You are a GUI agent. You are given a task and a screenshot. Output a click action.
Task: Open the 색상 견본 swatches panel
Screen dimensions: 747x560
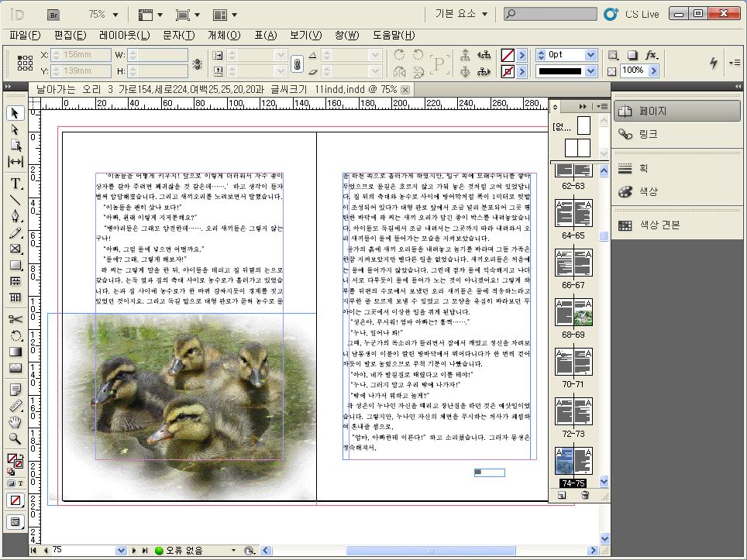(659, 225)
